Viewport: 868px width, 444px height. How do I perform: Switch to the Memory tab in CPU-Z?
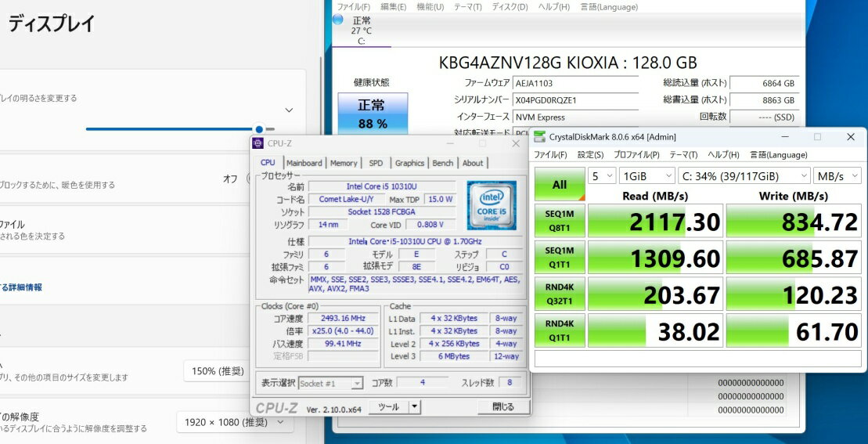pos(343,163)
